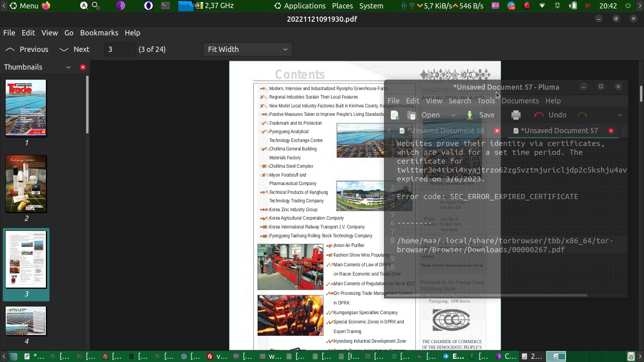This screenshot has width=644, height=362.
Task: Expand Pluma toolbar overflow chevron
Action: coord(620,115)
